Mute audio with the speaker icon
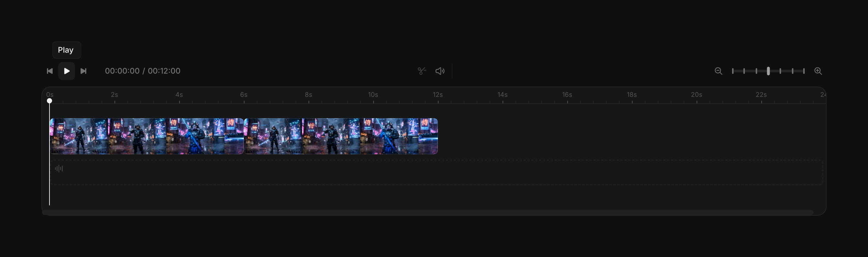Viewport: 868px width, 257px height. click(440, 71)
